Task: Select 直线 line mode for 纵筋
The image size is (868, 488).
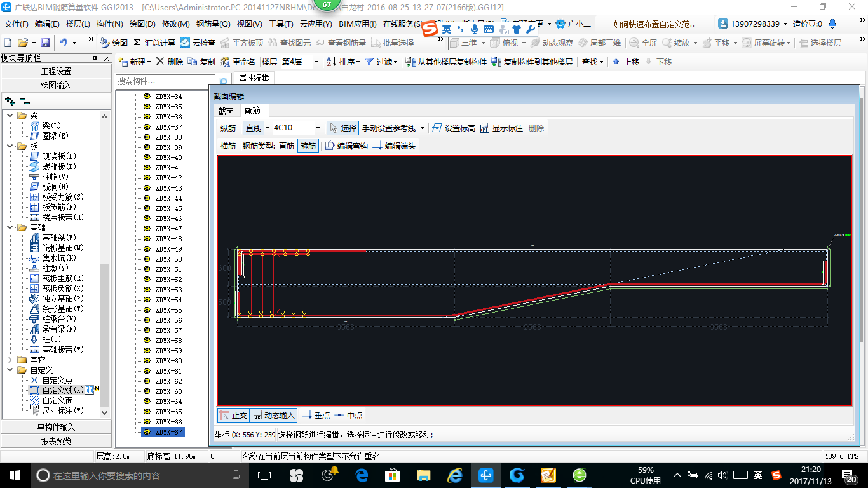Action: [254, 128]
